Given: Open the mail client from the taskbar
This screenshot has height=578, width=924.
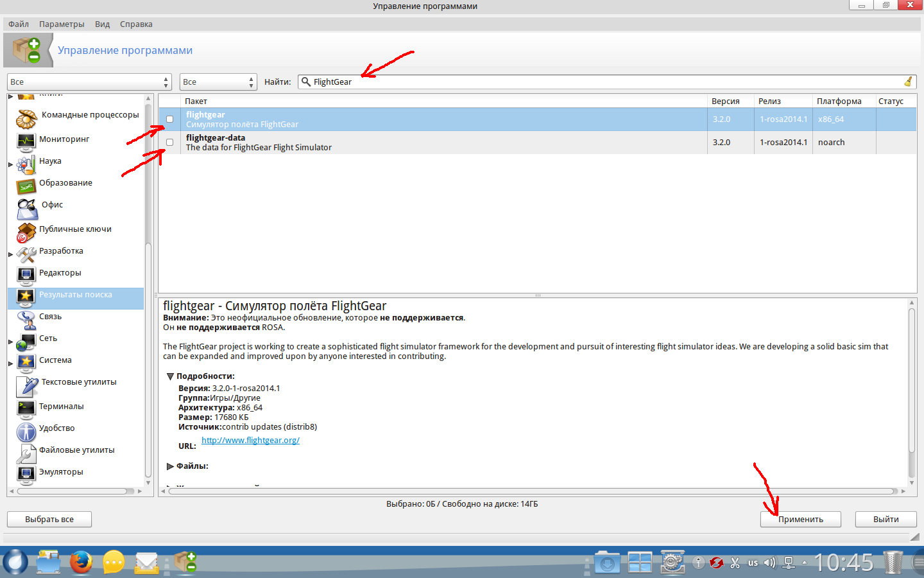Looking at the screenshot, I should point(147,563).
